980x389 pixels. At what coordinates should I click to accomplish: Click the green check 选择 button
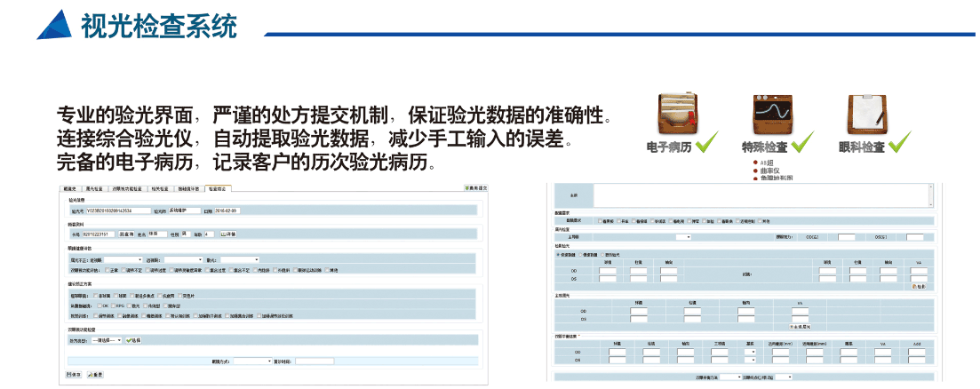click(135, 339)
